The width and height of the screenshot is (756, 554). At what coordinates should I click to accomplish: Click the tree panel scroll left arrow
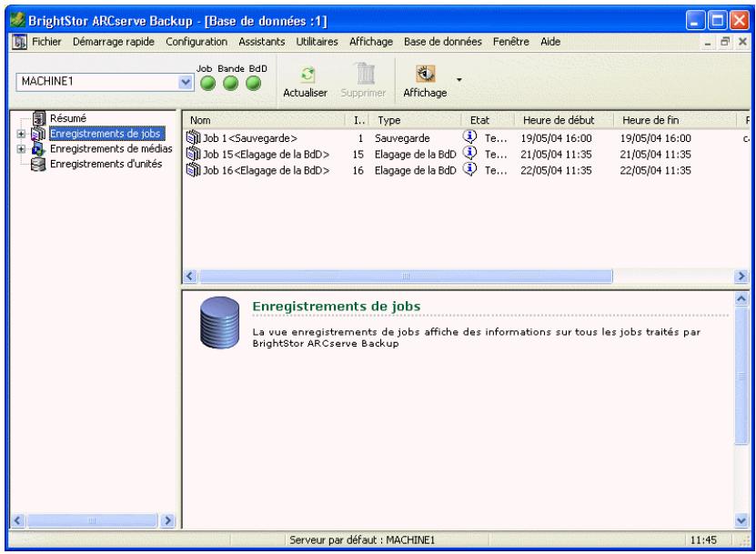17,520
